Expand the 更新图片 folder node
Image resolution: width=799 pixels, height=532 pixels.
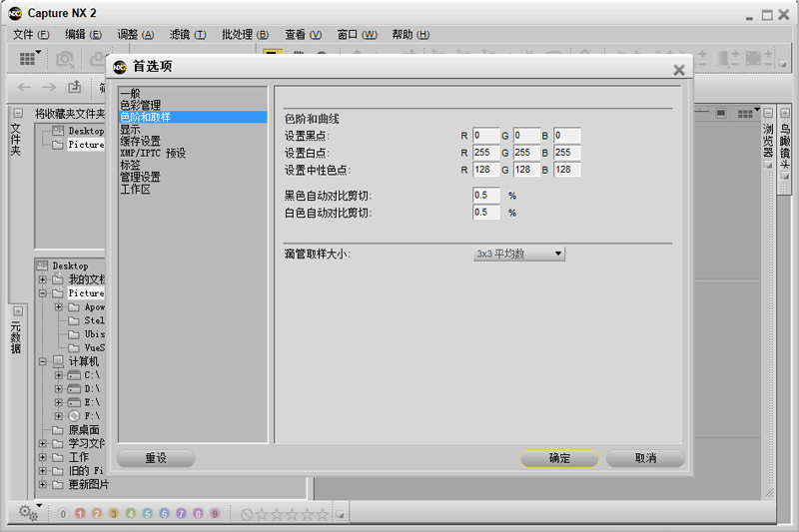43,484
